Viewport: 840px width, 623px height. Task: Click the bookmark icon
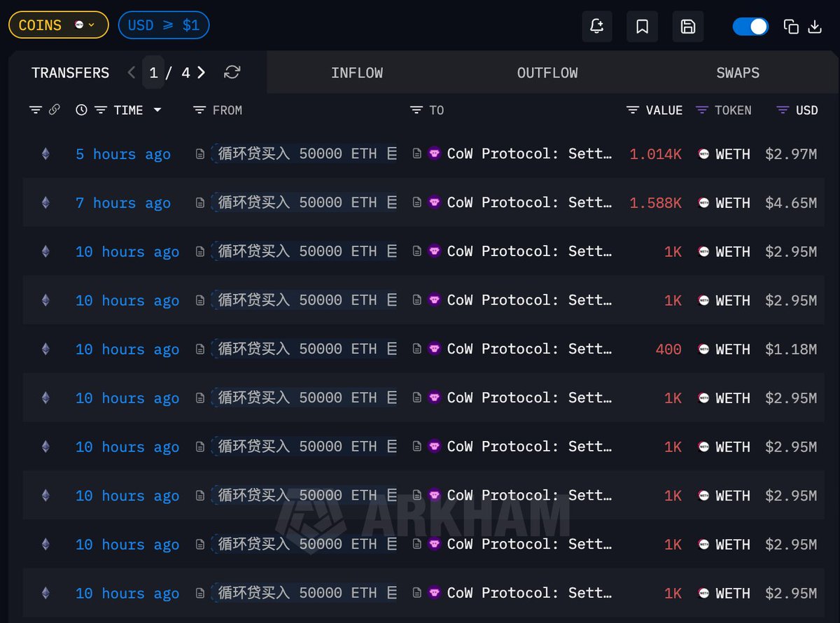[642, 27]
